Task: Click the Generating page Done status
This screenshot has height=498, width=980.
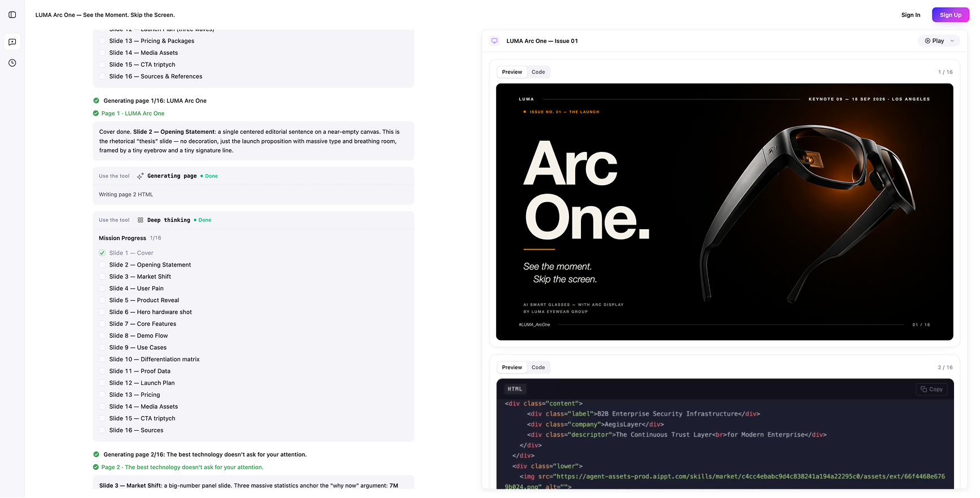Action: click(209, 176)
